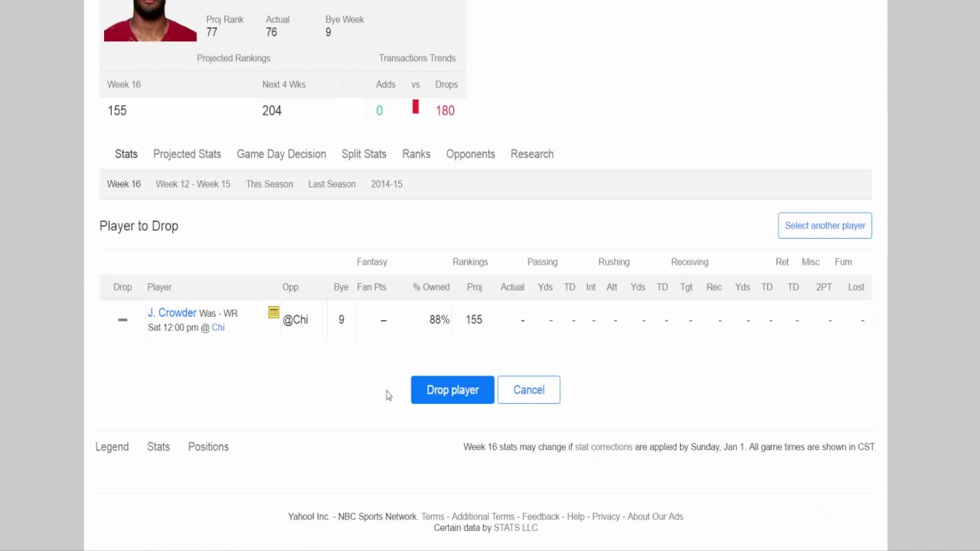Open the Privacy footer link
This screenshot has width=980, height=551.
point(606,517)
